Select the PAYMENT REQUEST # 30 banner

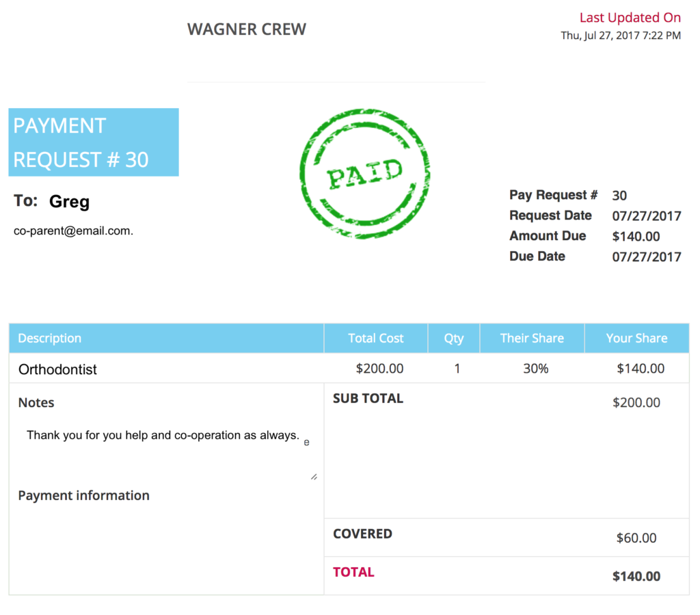tap(93, 142)
